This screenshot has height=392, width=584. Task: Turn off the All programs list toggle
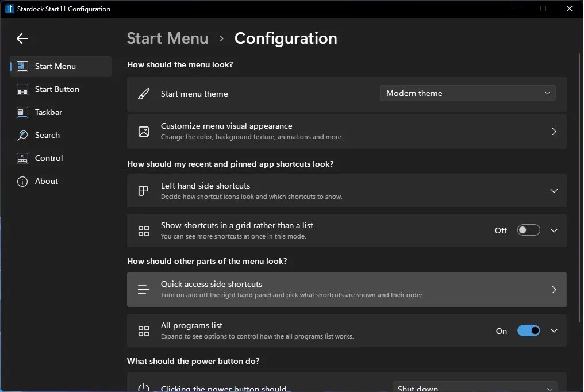coord(528,330)
